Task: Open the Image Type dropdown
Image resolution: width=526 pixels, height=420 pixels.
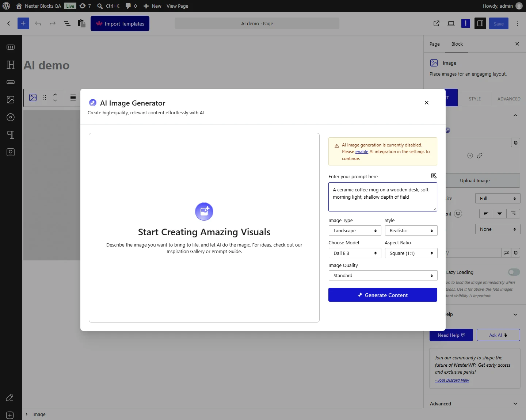Action: (x=355, y=230)
